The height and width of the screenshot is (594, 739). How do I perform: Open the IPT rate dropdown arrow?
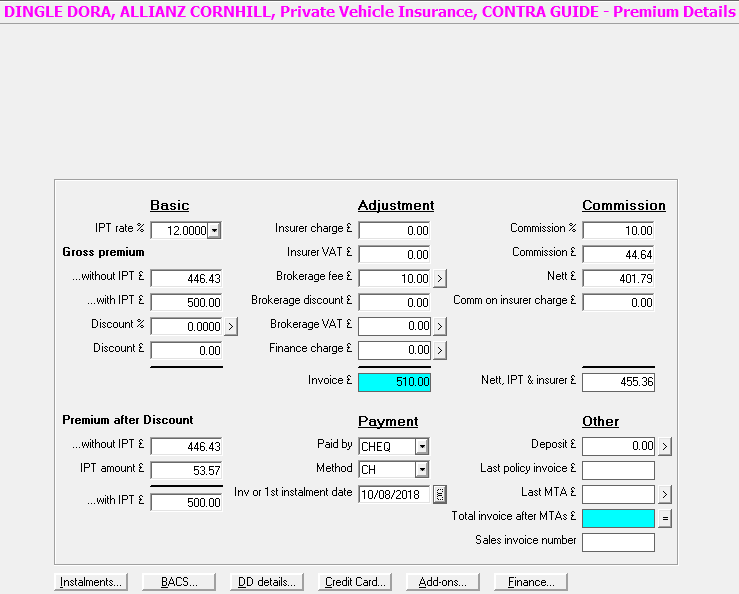pos(214,231)
